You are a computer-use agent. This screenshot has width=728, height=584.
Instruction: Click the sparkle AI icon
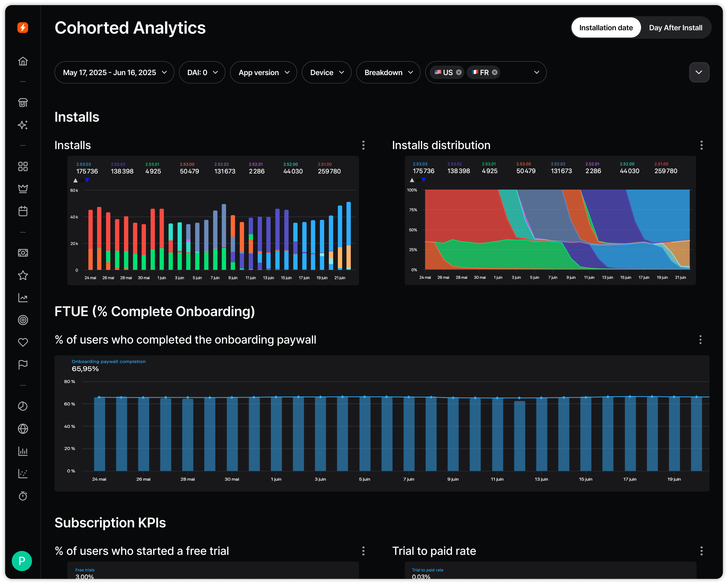tap(23, 125)
